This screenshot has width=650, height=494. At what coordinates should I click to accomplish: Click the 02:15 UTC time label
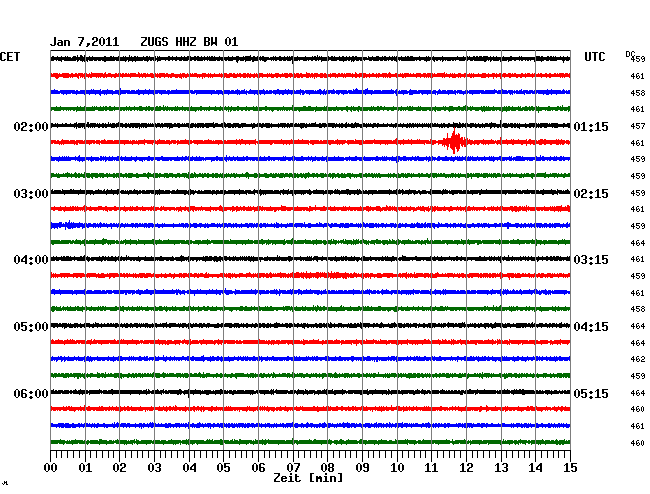[591, 194]
